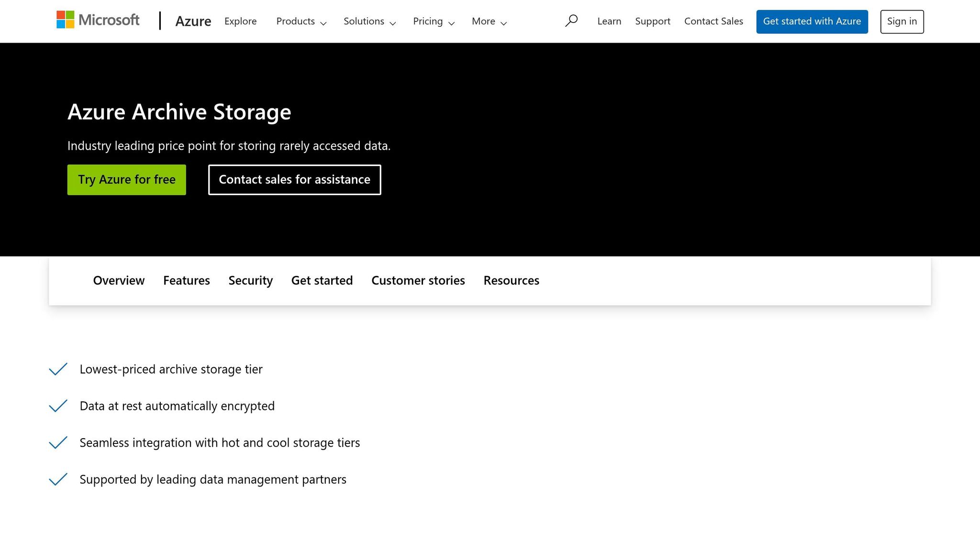Click Get started with Azure button
Image resolution: width=980 pixels, height=551 pixels.
tap(812, 22)
